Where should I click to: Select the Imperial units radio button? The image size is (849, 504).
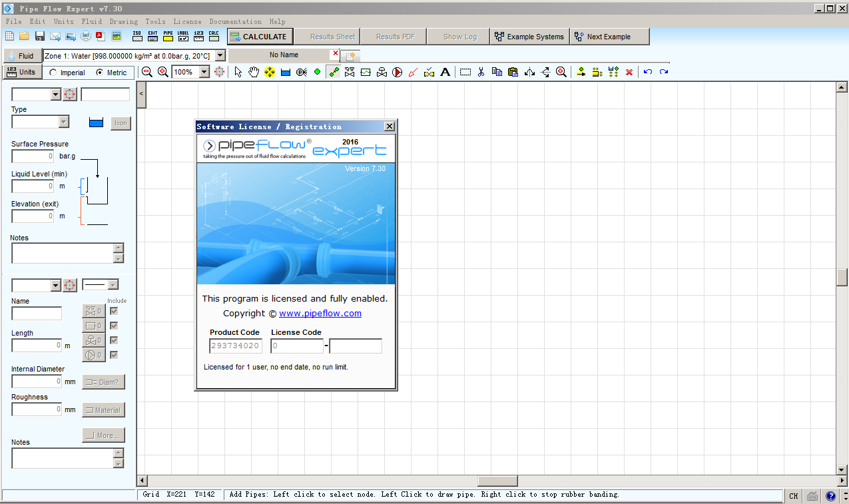[53, 73]
